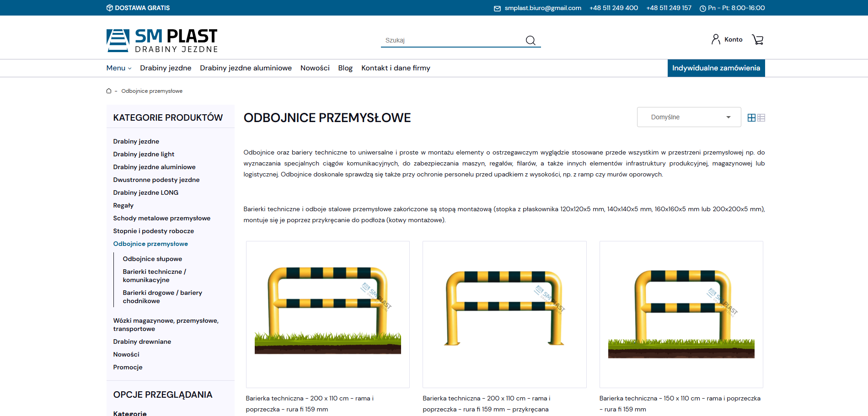Expand the Kategorie section under Opcje przeglądania
The height and width of the screenshot is (416, 868).
(130, 413)
